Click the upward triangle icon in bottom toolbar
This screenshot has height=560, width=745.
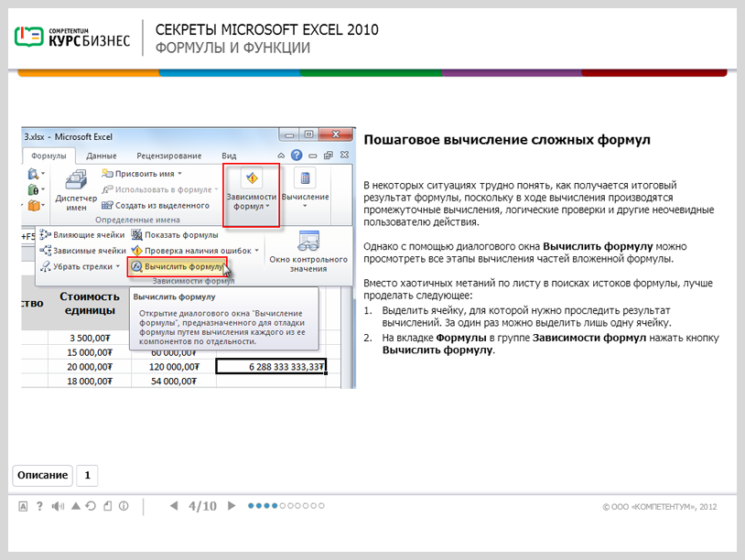coord(76,506)
